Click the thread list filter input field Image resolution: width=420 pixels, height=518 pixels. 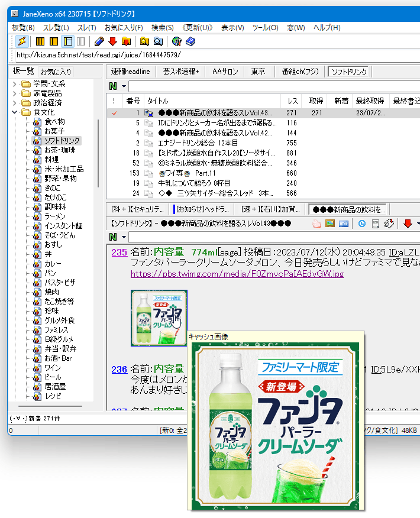point(274,86)
